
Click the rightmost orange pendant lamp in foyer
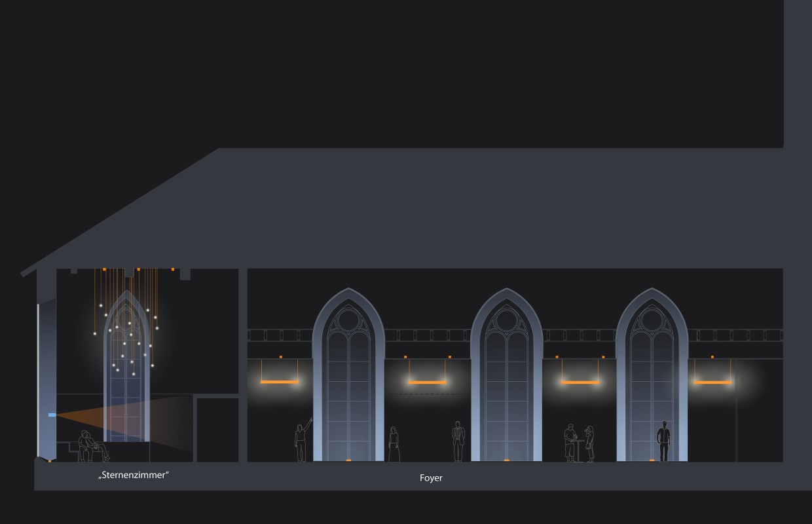pos(712,382)
